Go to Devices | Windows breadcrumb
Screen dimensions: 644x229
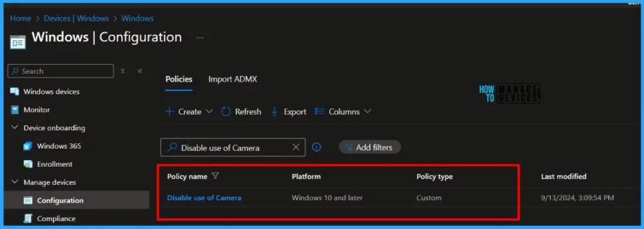coord(76,18)
